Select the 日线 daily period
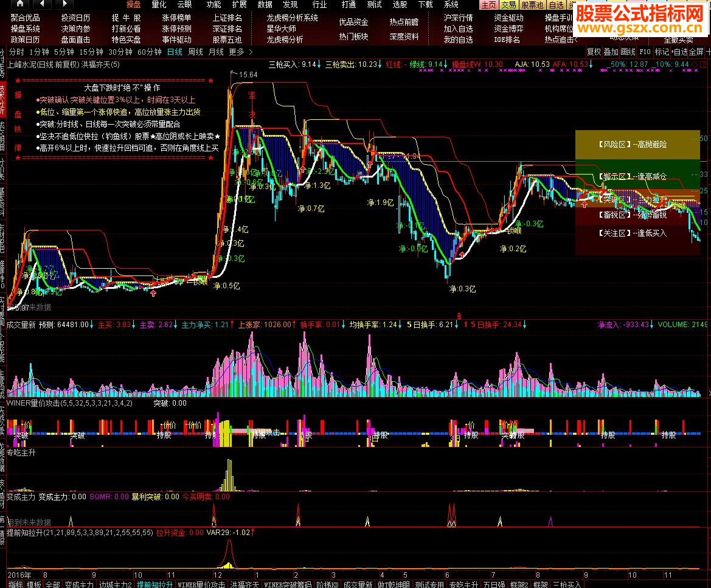This screenshot has height=588, width=711. pyautogui.click(x=175, y=52)
